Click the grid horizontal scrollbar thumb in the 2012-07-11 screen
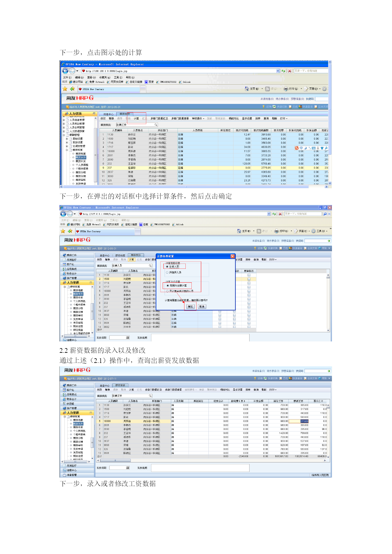The height and width of the screenshot is (554, 392). (x=115, y=461)
